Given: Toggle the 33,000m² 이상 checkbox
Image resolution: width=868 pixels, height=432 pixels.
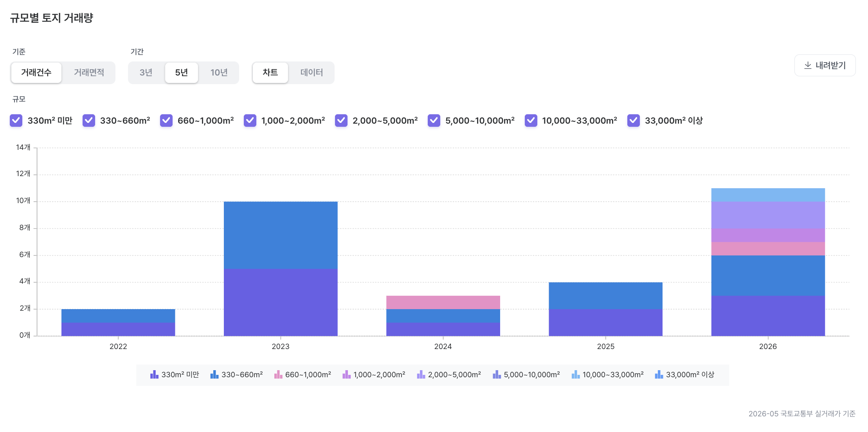Looking at the screenshot, I should pyautogui.click(x=634, y=121).
